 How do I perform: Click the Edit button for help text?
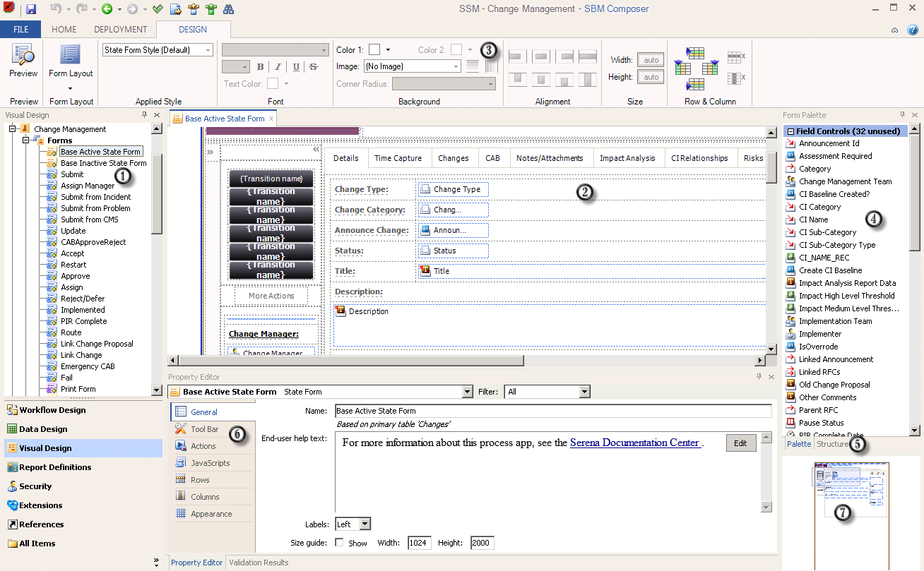point(740,443)
